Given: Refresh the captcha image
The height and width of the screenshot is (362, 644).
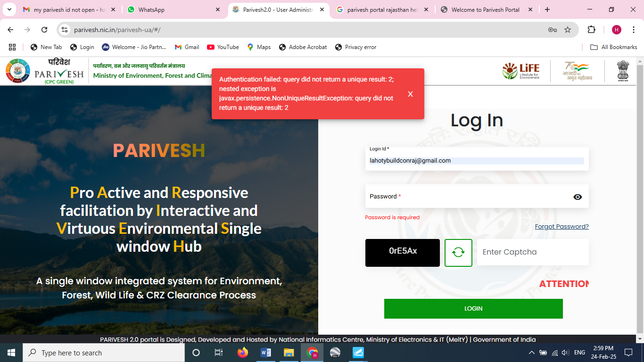Looking at the screenshot, I should point(458,253).
